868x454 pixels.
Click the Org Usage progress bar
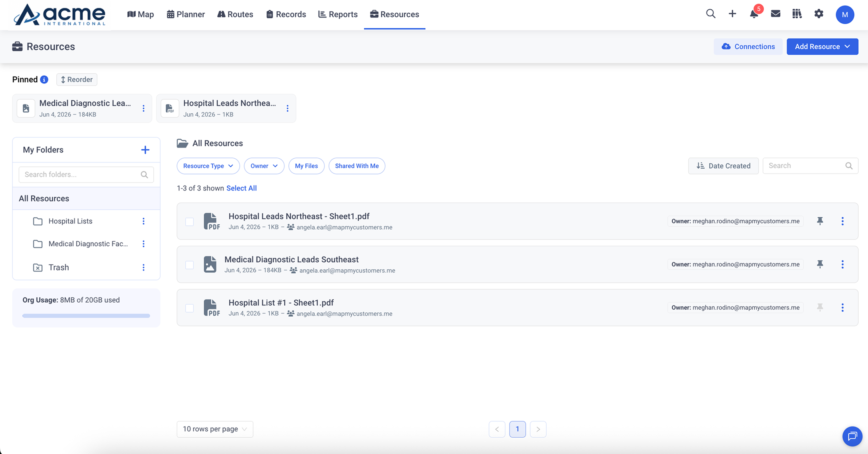tap(86, 316)
